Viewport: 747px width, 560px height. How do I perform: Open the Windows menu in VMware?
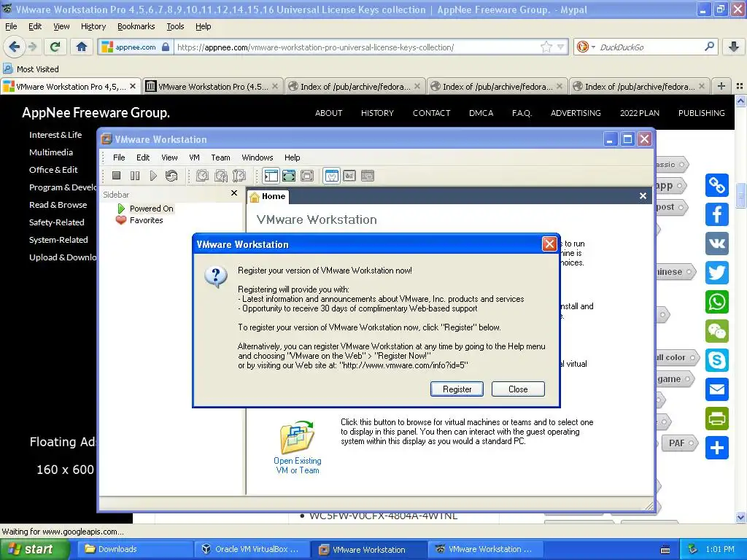coord(258,157)
